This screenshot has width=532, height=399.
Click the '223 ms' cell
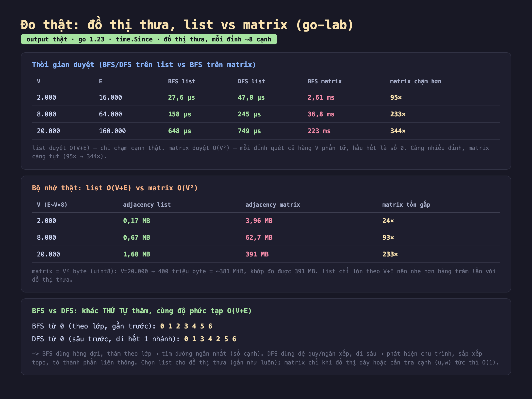[319, 131]
